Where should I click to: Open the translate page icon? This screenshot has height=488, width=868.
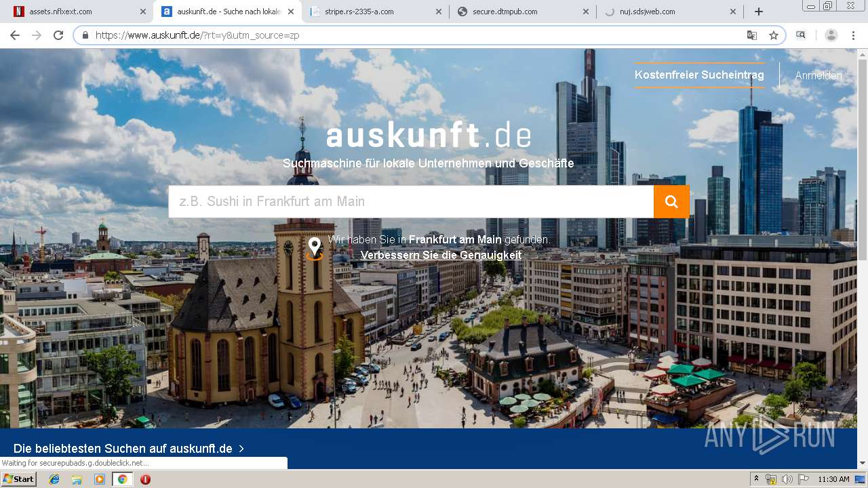coord(752,35)
